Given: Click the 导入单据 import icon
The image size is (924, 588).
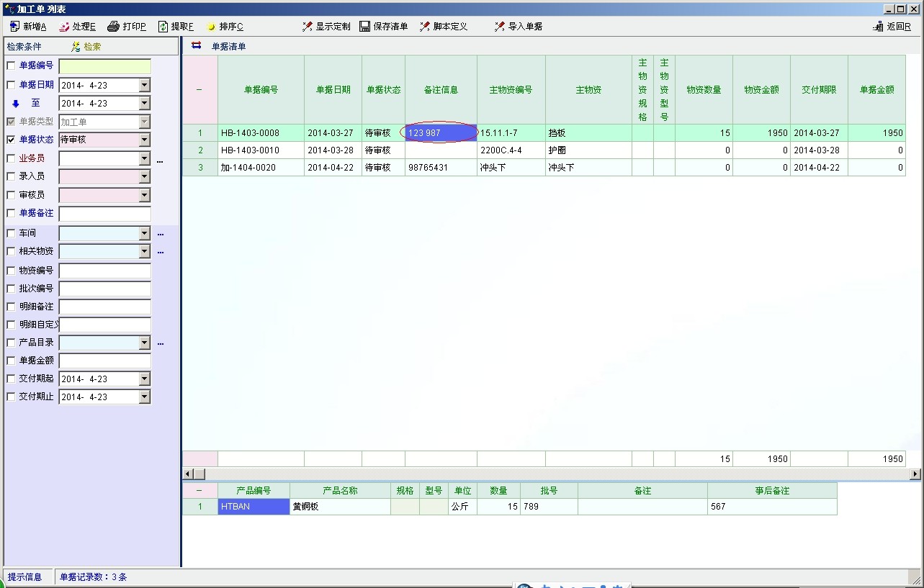Looking at the screenshot, I should click(500, 27).
